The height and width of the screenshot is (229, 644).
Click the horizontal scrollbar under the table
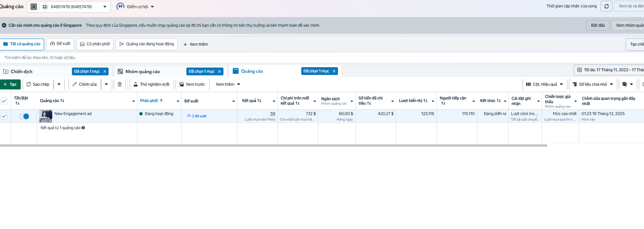pyautogui.click(x=273, y=145)
